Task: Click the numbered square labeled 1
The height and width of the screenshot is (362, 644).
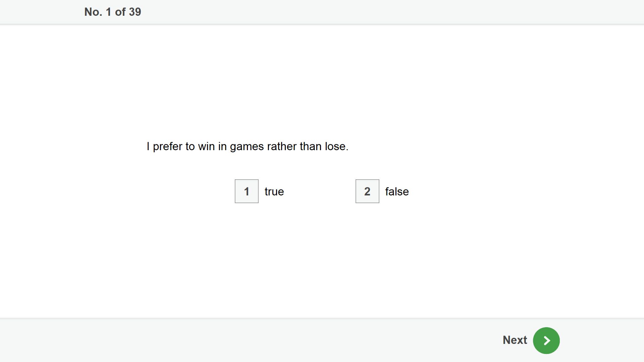Action: 247,191
